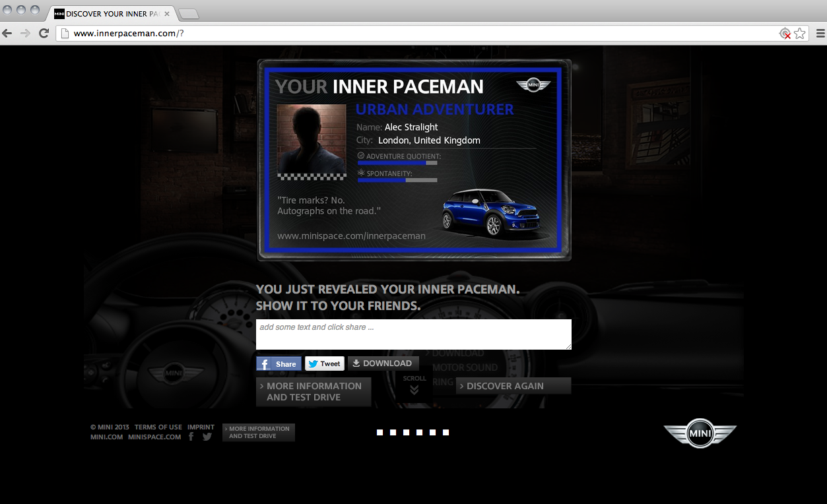Image resolution: width=827 pixels, height=504 pixels.
Task: Click the city 'London, United Kingdom'
Action: click(x=429, y=141)
